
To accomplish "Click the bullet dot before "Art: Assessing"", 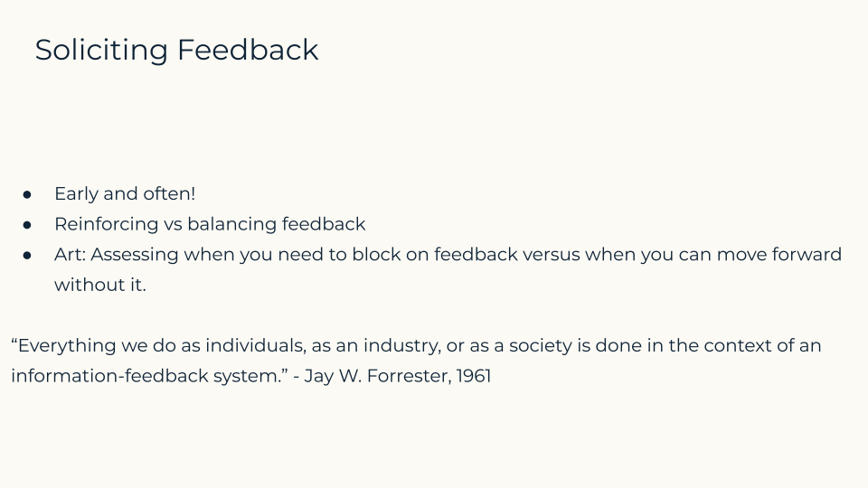I will click(27, 256).
